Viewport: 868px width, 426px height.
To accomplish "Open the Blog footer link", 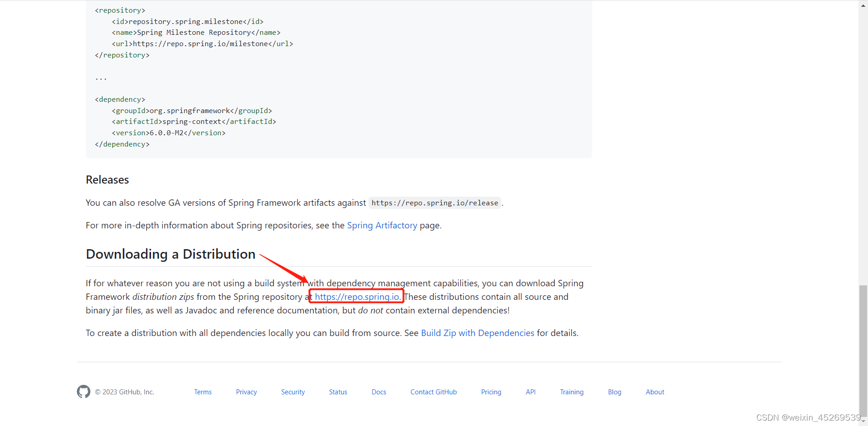I will click(614, 392).
